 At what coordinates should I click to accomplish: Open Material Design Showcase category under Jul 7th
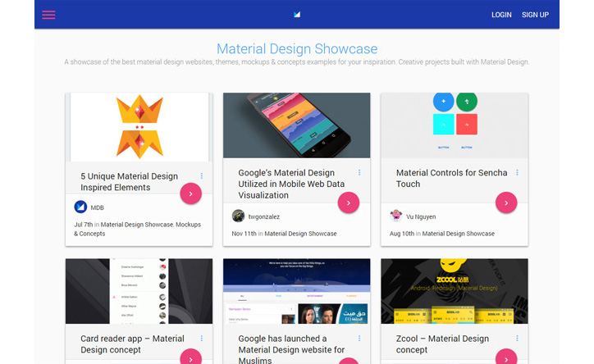click(137, 225)
